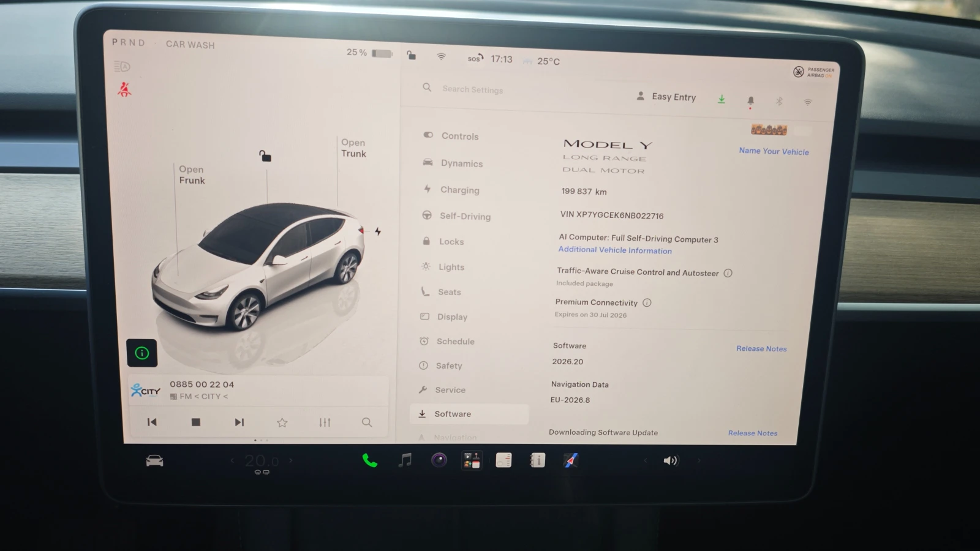Click Name Your Vehicle link

pos(774,151)
